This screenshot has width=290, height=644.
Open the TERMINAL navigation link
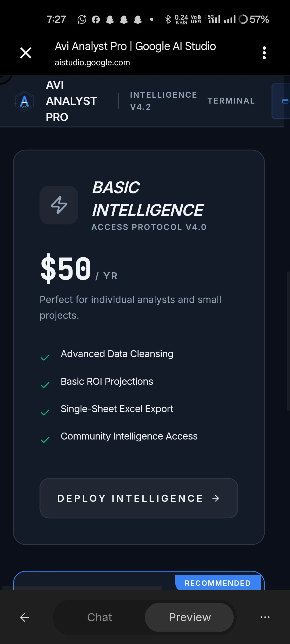(x=231, y=101)
